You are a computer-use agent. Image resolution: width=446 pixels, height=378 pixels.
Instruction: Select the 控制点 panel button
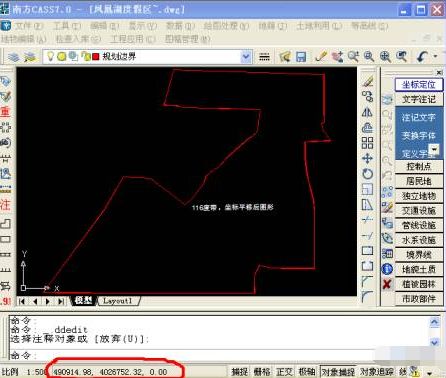click(x=419, y=166)
